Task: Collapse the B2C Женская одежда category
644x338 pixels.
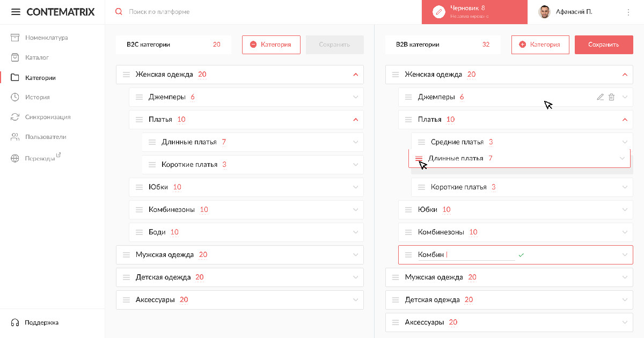Action: [x=355, y=75]
